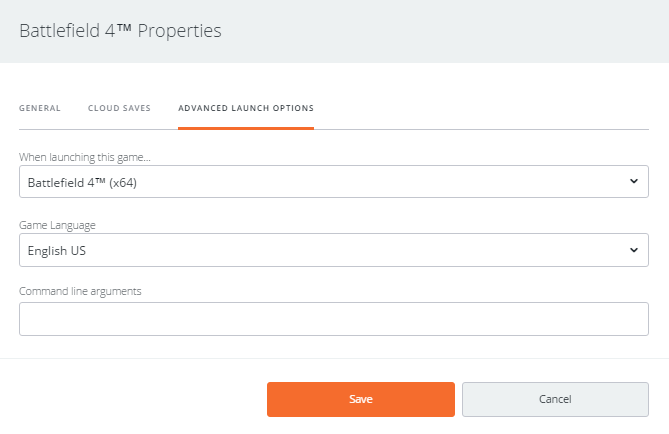Click the chevron arrow on the launch version selector
This screenshot has width=669, height=434.
tap(633, 182)
